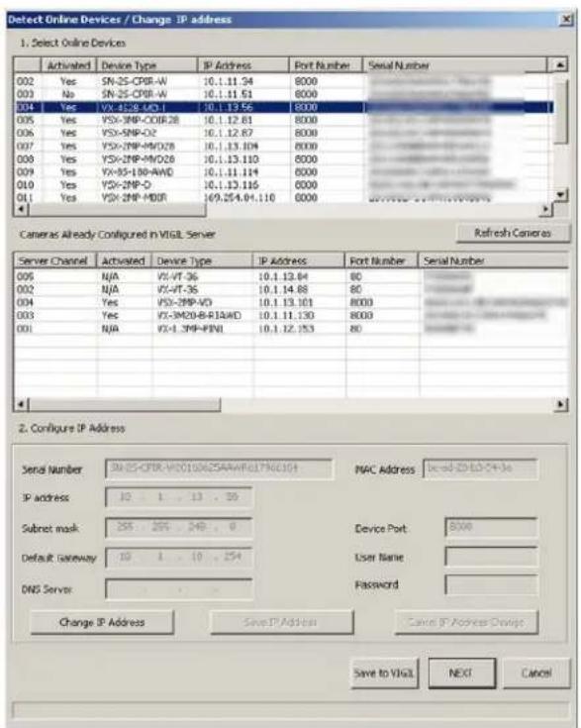Sort online devices by Serial Number column
The image size is (581, 728).
coord(454,65)
